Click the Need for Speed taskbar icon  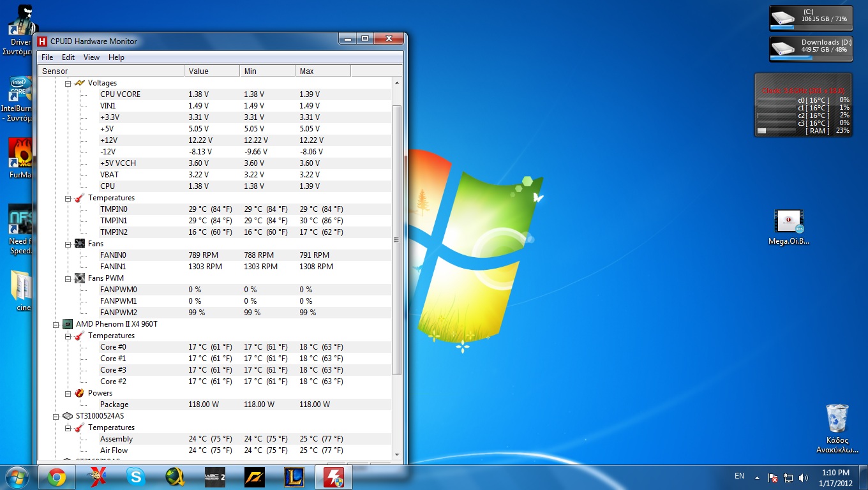[x=255, y=477]
